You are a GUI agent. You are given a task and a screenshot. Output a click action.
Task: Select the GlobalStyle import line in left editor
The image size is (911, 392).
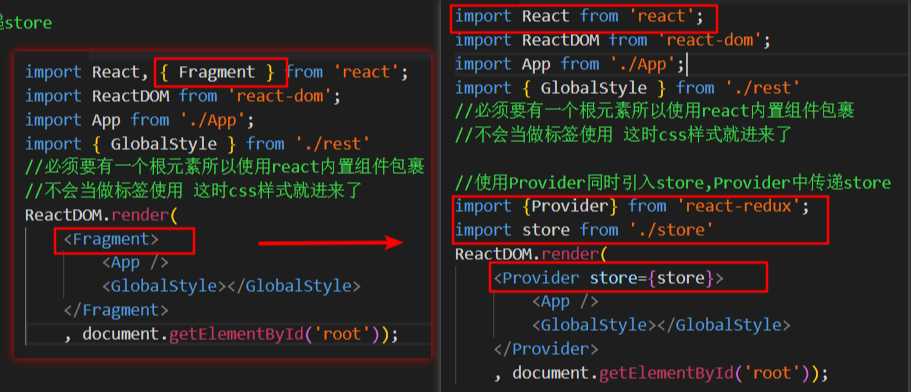(198, 144)
